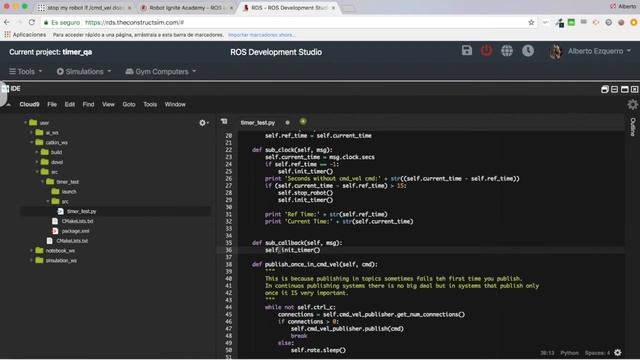Open the Window menu
The width and height of the screenshot is (640, 360).
pyautogui.click(x=175, y=104)
